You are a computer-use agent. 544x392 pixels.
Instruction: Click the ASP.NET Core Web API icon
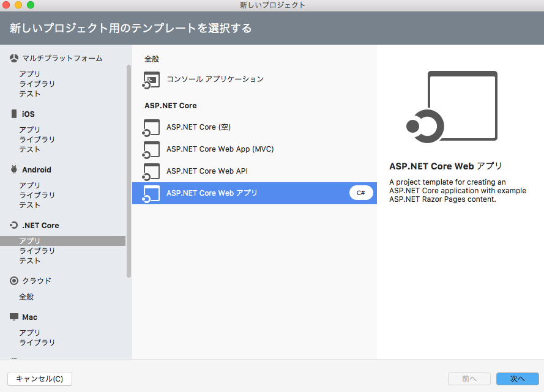point(151,172)
